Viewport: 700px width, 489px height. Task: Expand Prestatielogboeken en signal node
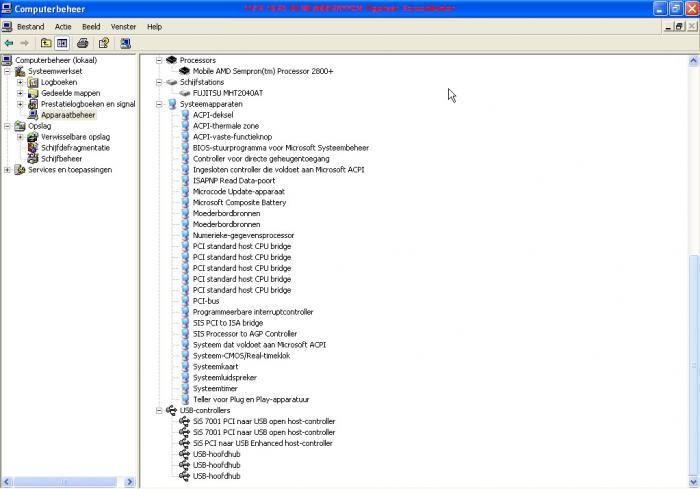click(x=20, y=104)
